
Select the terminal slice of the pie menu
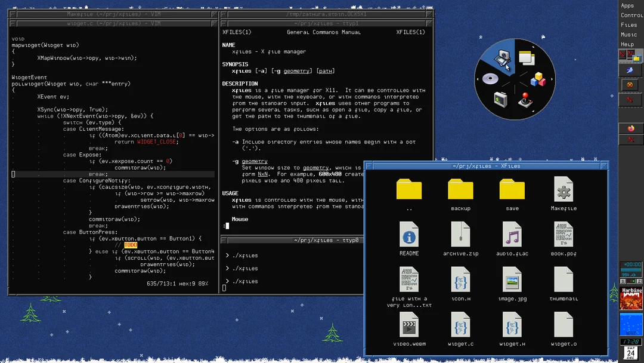500,100
